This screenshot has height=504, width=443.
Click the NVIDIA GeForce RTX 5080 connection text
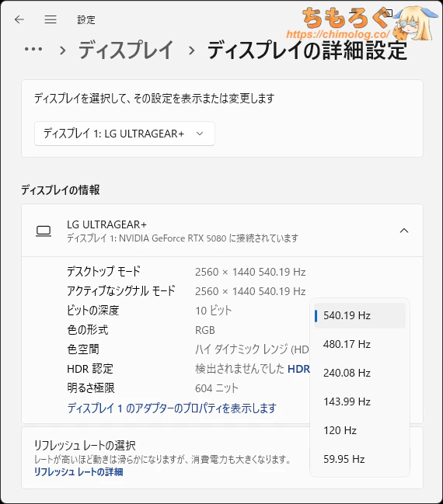183,238
